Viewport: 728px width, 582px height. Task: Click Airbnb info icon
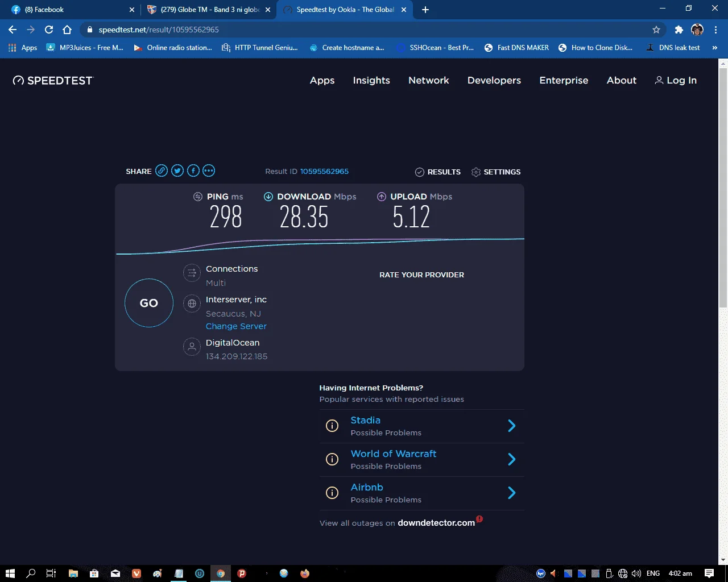point(332,493)
